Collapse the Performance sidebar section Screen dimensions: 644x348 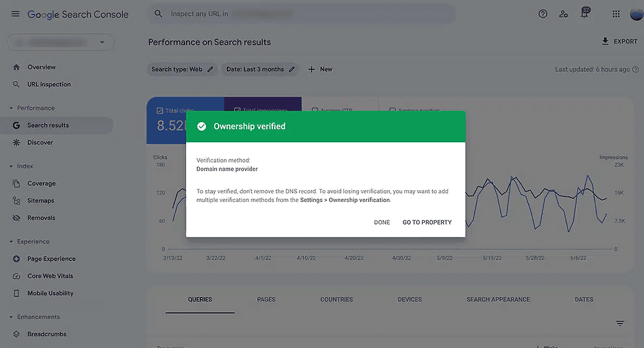[11, 108]
